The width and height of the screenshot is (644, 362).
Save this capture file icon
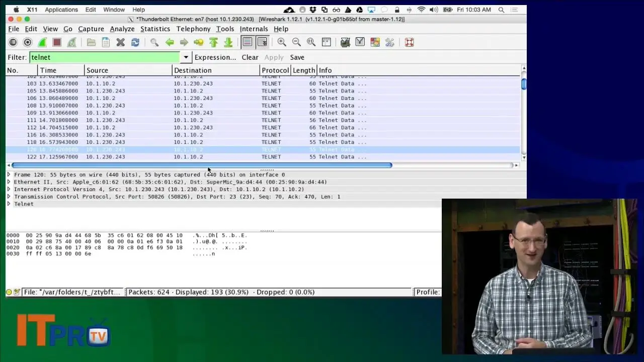point(106,42)
